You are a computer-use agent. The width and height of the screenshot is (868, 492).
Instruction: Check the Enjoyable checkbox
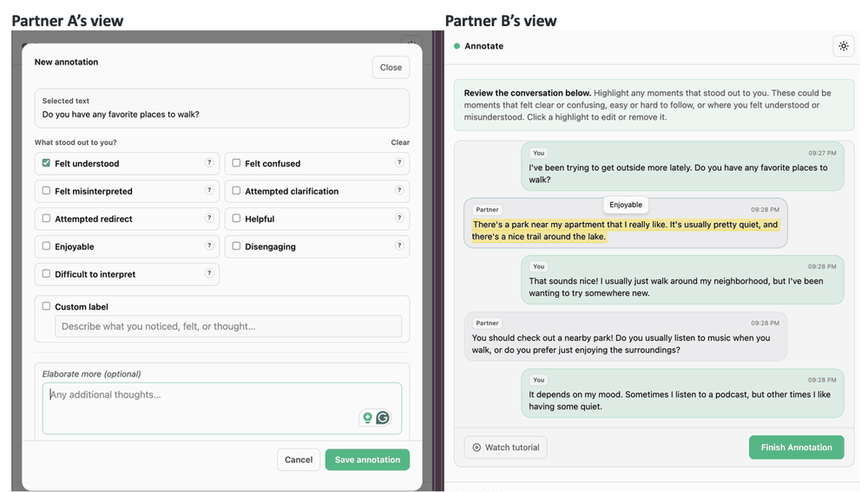[x=46, y=246]
